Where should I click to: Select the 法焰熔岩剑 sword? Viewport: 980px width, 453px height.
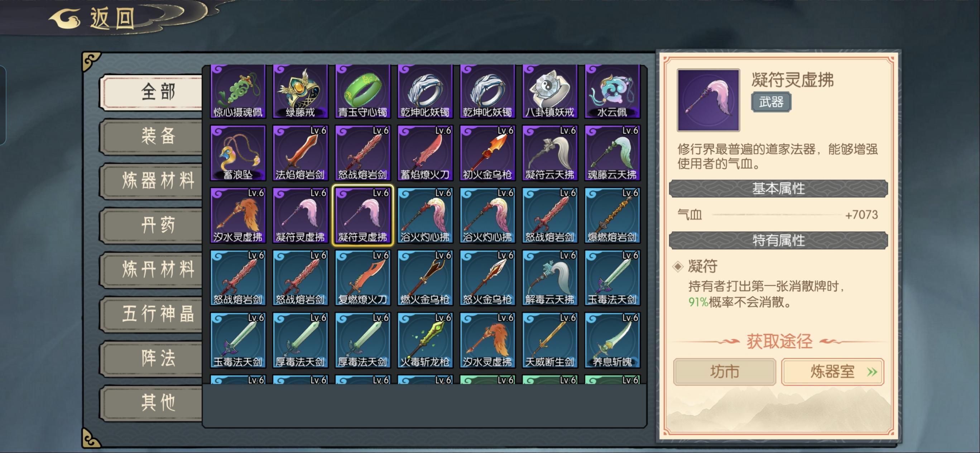pyautogui.click(x=300, y=153)
